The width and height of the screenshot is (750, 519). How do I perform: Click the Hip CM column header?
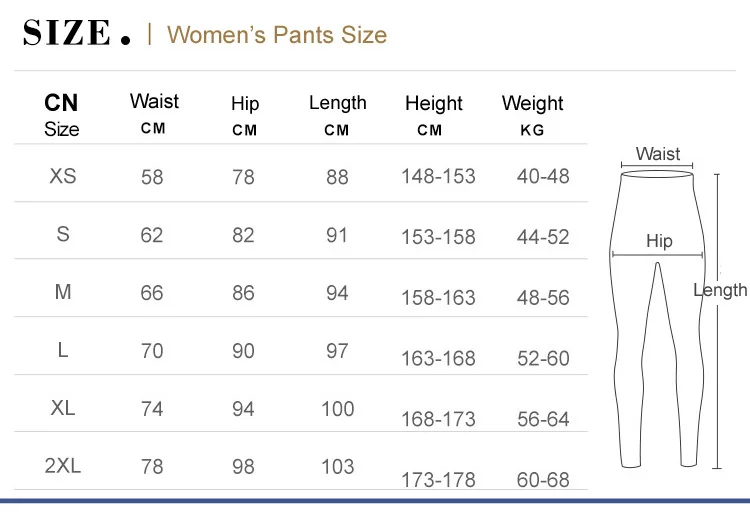[x=245, y=115]
